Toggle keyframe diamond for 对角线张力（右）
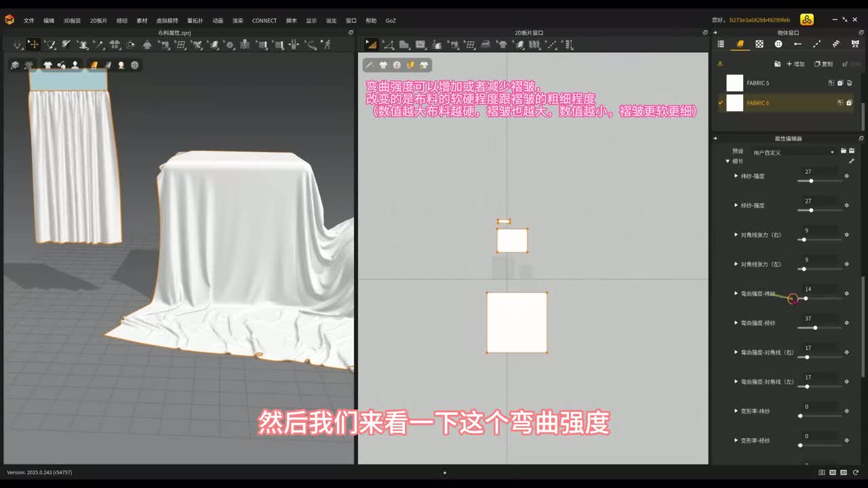868x488 pixels. click(846, 235)
